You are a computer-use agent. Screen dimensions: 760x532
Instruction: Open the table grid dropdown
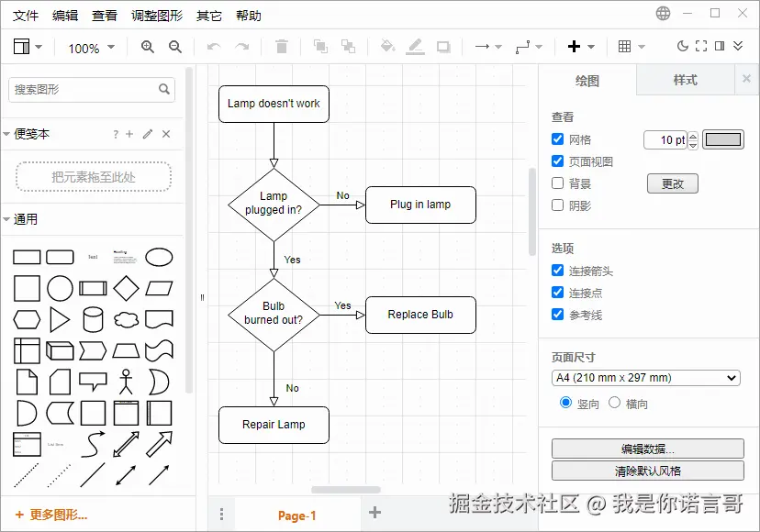point(631,47)
